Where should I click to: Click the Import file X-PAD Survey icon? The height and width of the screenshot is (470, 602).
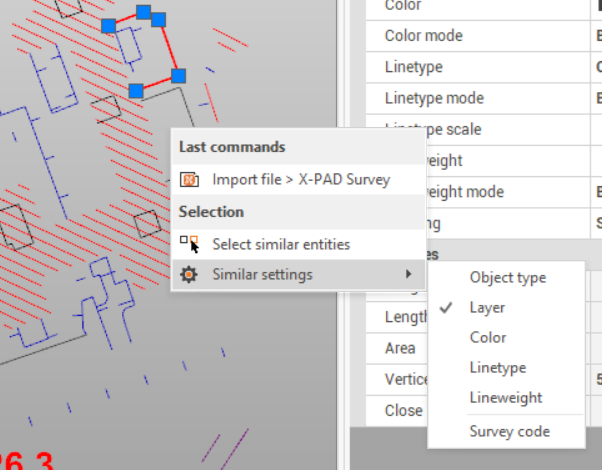[x=189, y=180]
